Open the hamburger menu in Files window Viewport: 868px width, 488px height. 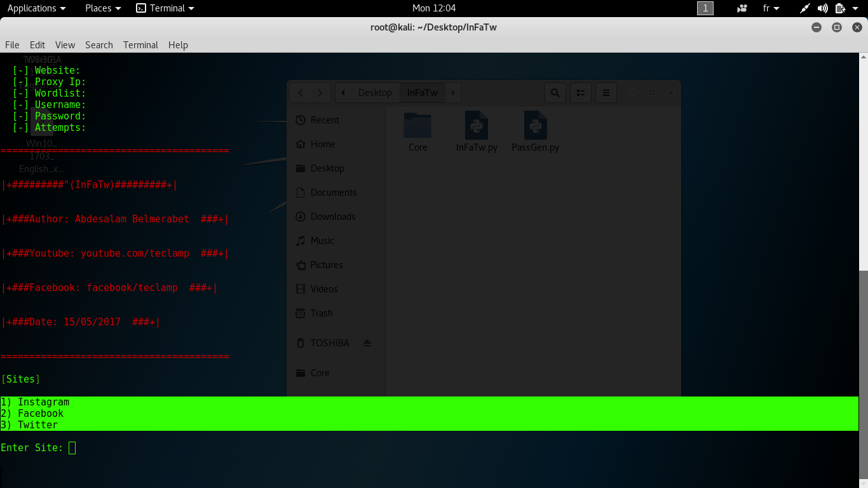click(606, 93)
